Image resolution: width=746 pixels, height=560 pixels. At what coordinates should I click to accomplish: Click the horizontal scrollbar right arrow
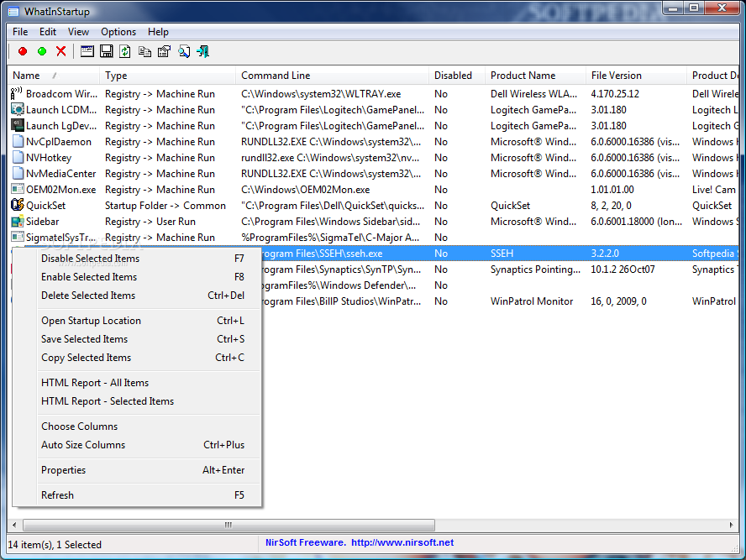coord(731,526)
